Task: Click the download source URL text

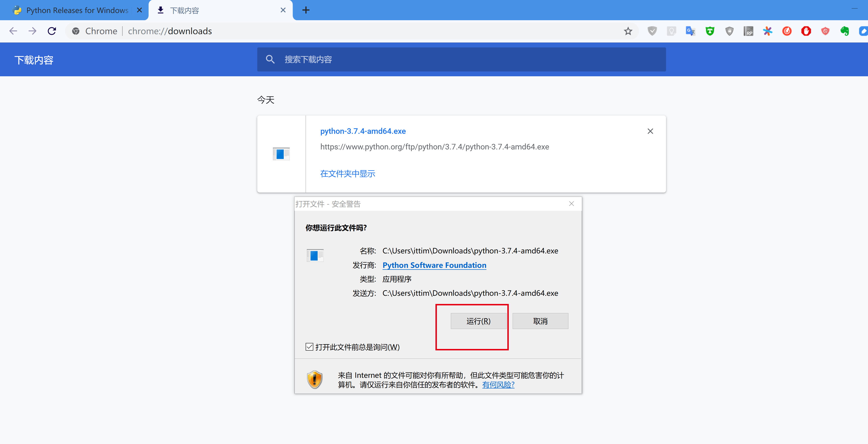Action: click(x=435, y=147)
